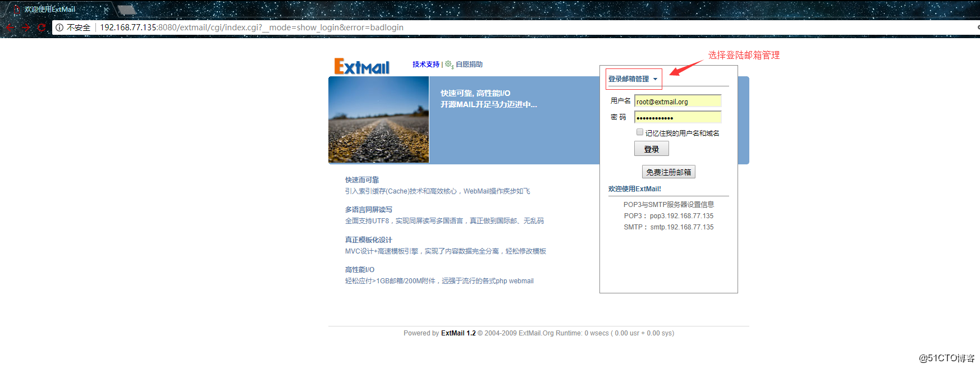Open the 技术支持 link
The width and height of the screenshot is (980, 368).
(426, 65)
